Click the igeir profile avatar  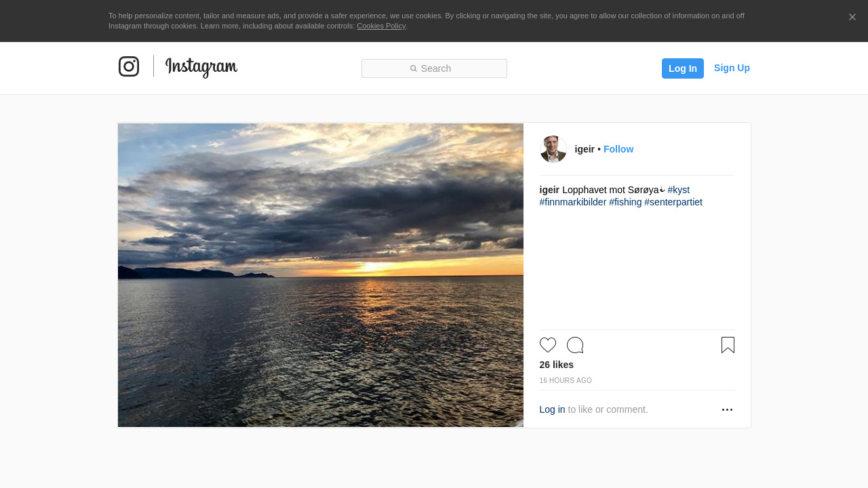point(553,149)
